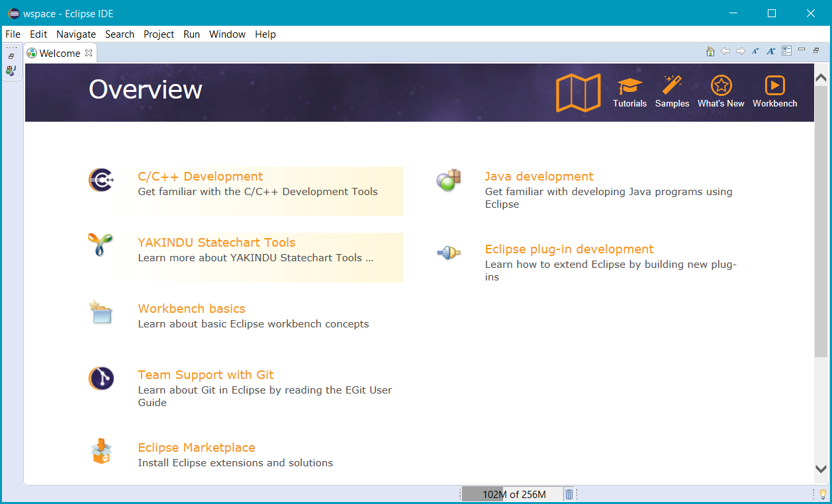Screen dimensions: 832x504
Task: Open the Project menu
Action: tap(159, 34)
